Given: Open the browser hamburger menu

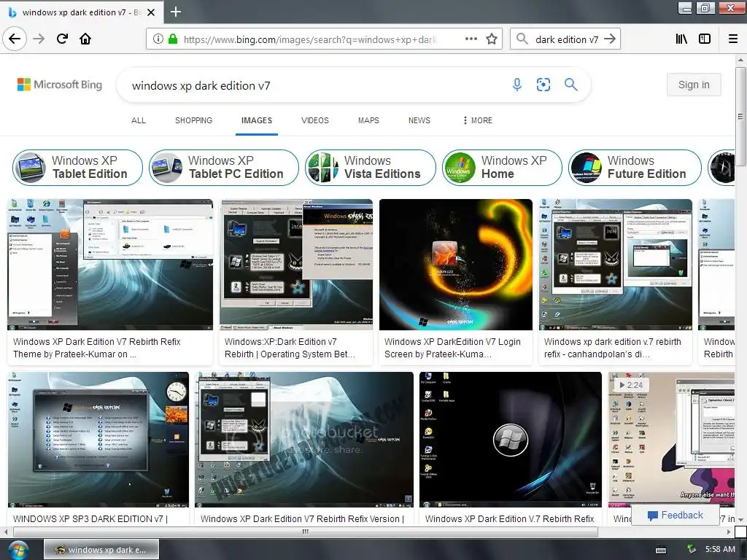Looking at the screenshot, I should tap(733, 39).
